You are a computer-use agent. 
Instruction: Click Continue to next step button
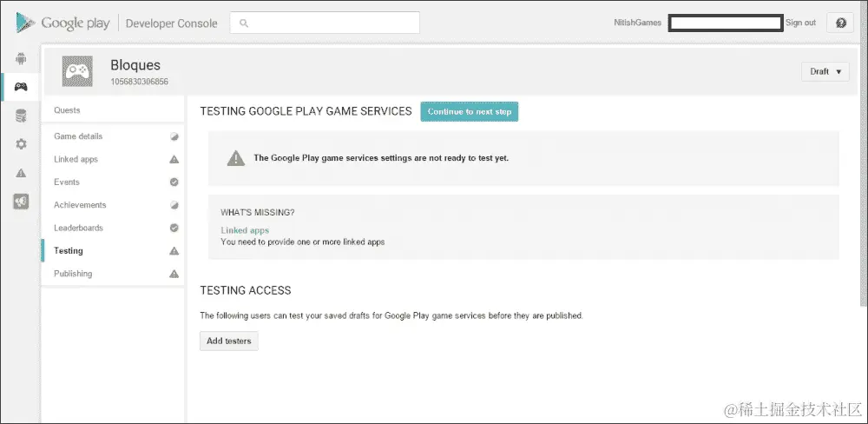click(x=470, y=111)
